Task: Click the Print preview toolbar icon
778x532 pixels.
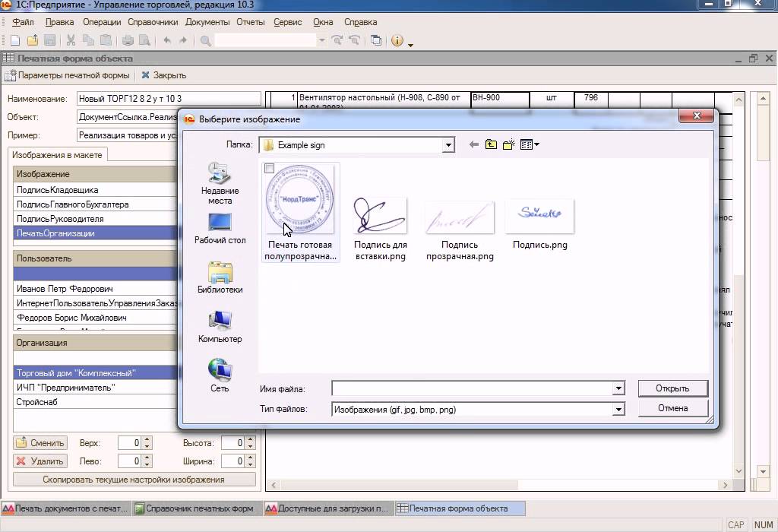Action: click(144, 41)
